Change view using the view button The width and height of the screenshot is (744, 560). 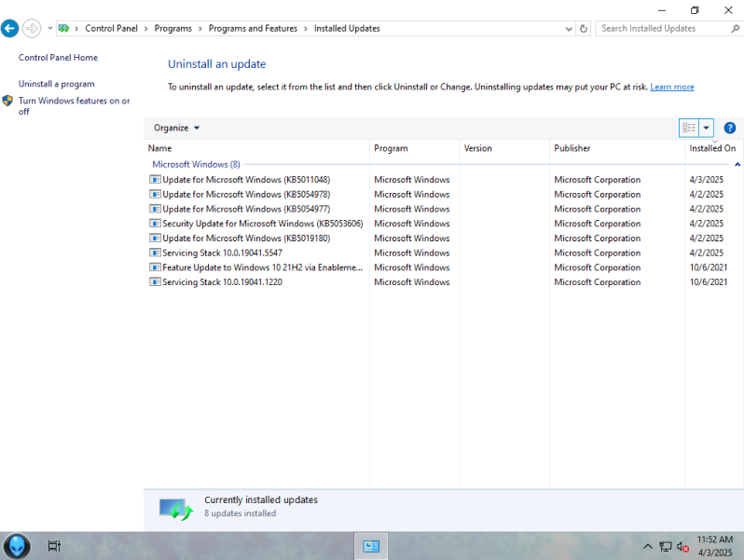point(688,128)
